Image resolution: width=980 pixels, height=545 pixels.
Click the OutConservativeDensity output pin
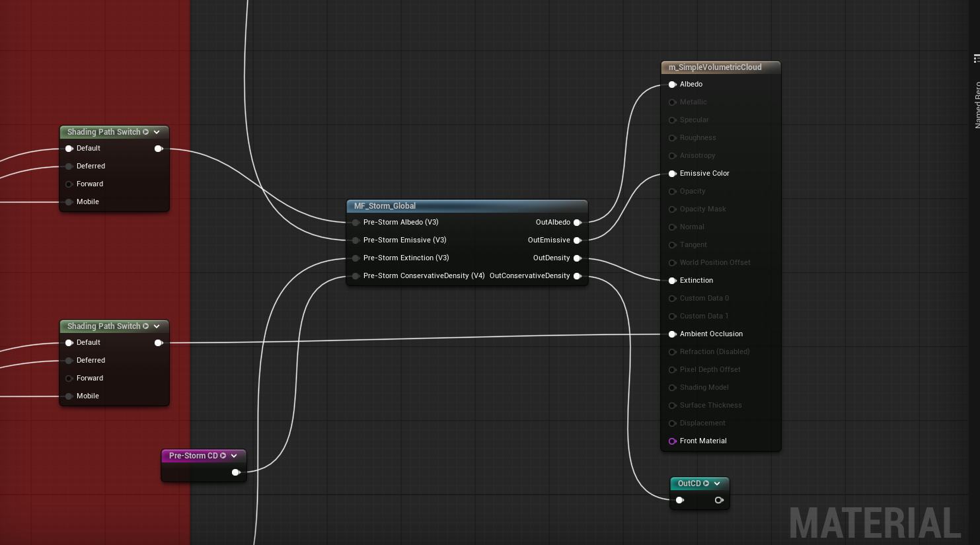tap(578, 276)
